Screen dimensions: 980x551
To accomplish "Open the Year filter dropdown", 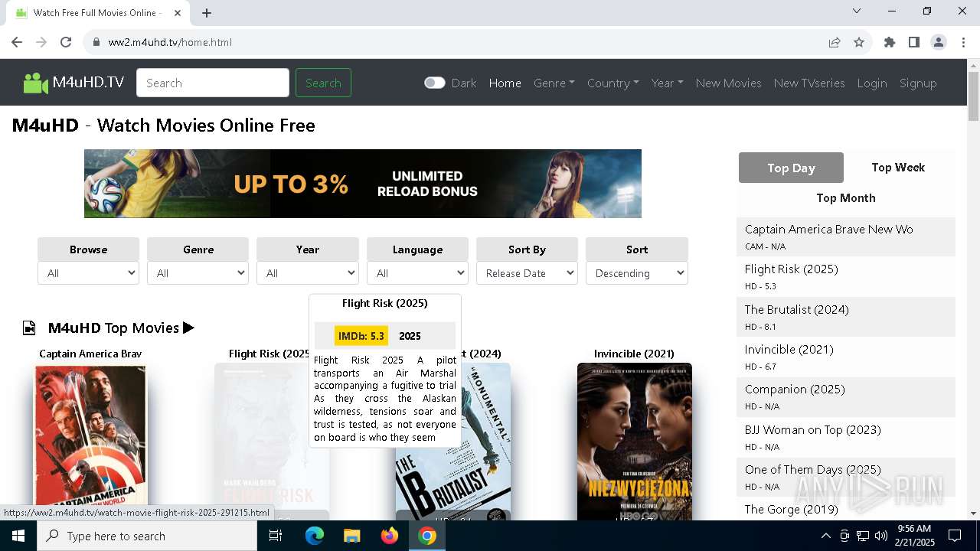I will (308, 273).
